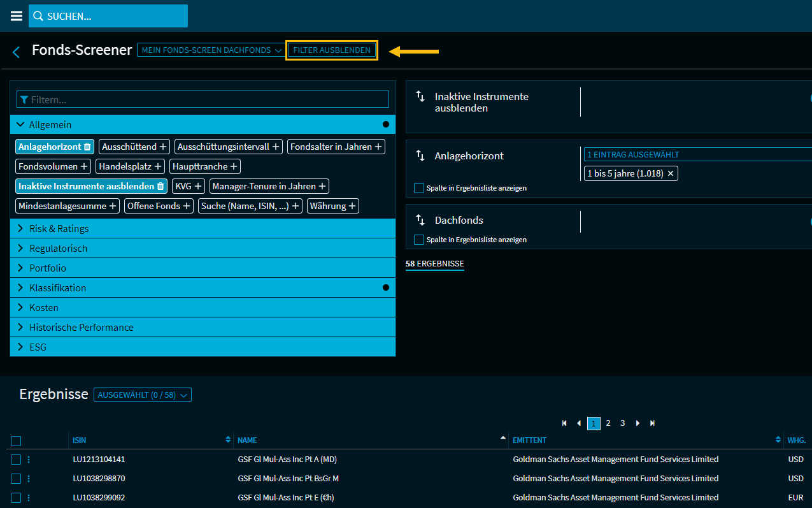
Task: Go to next results page
Action: click(x=637, y=423)
